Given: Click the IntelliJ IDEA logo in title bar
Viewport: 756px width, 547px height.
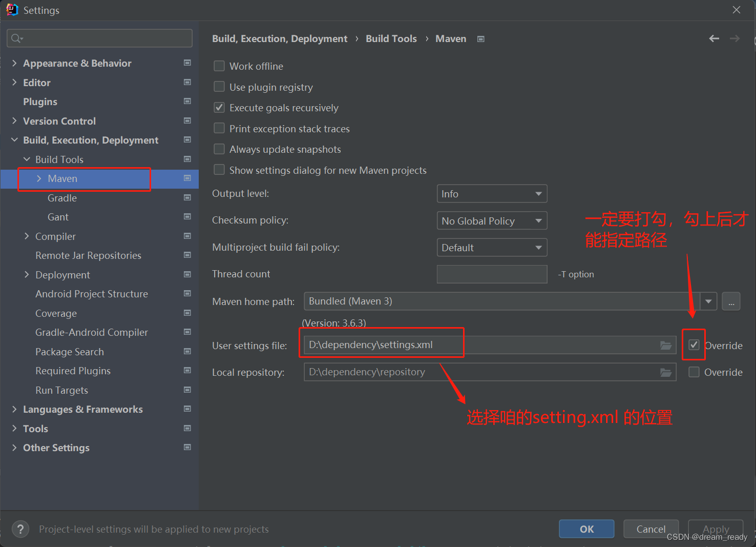Looking at the screenshot, I should tap(12, 10).
